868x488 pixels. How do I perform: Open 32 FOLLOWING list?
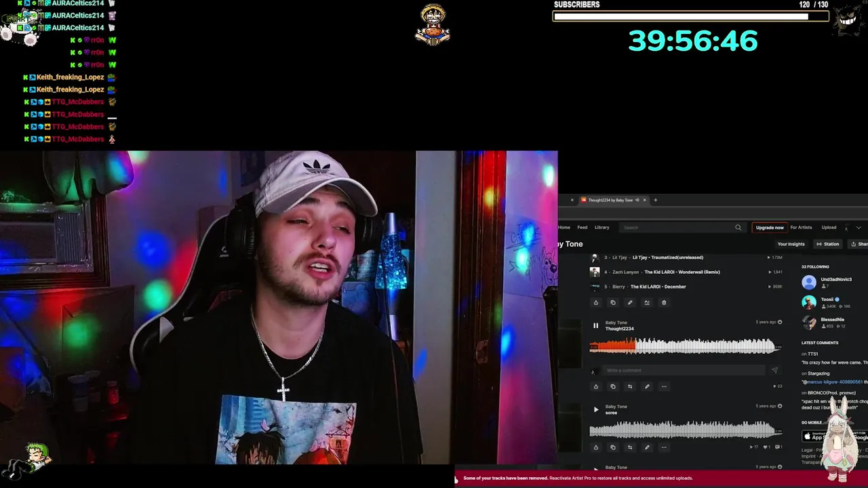tap(815, 267)
